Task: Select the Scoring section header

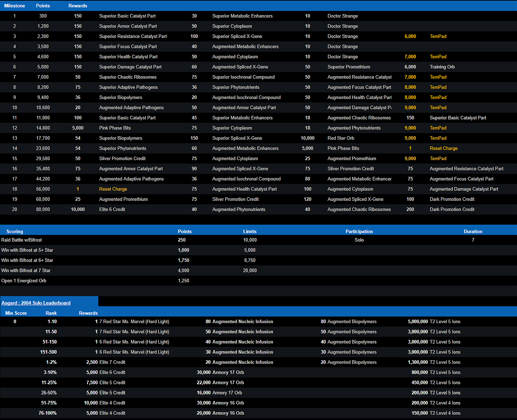Action: point(15,231)
